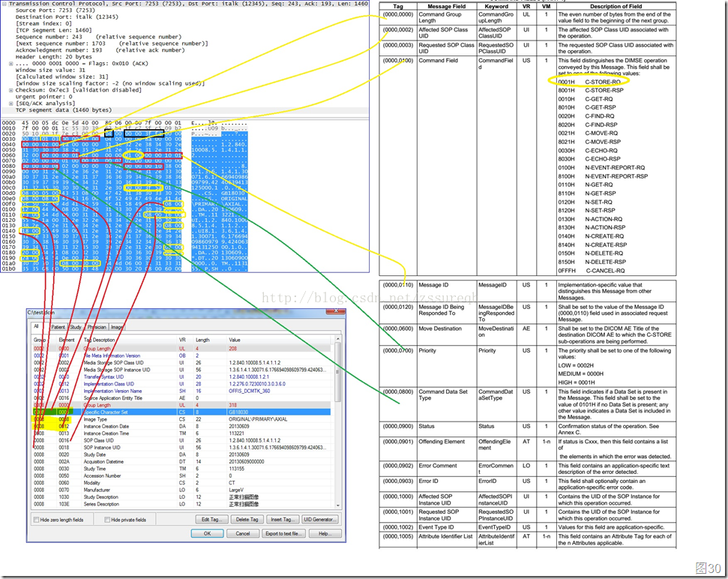Collapse the Transmission Control Protocol tree node
Viewport: 728px width, 579px height.
(x=5, y=3)
